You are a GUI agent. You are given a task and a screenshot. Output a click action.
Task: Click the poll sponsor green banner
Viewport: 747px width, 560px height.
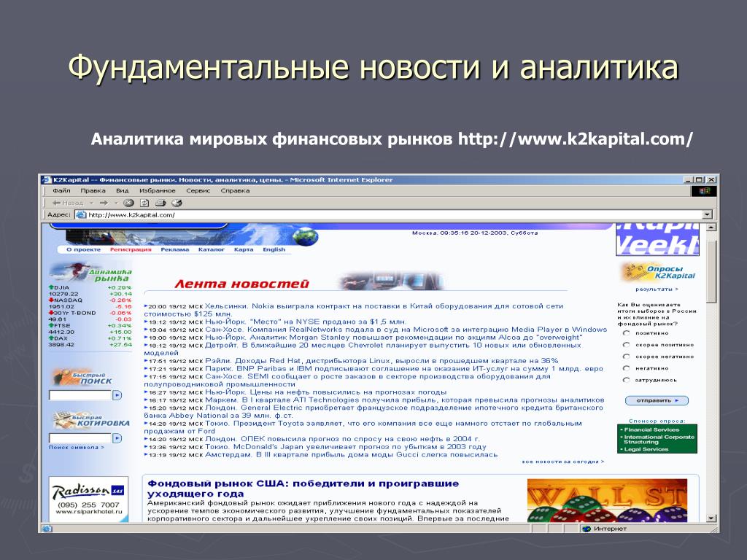(657, 438)
